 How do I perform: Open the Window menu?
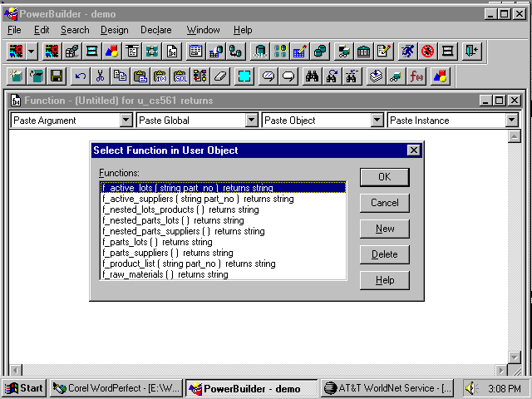click(x=203, y=30)
